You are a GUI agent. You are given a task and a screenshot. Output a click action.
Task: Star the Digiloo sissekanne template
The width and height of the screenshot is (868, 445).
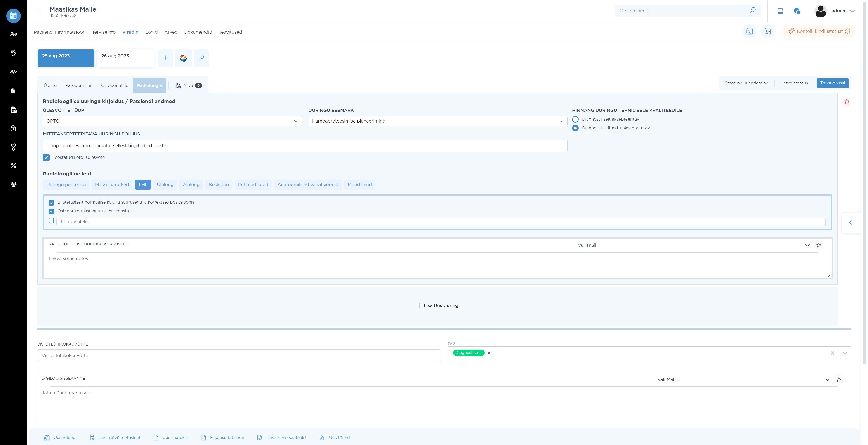click(x=839, y=380)
